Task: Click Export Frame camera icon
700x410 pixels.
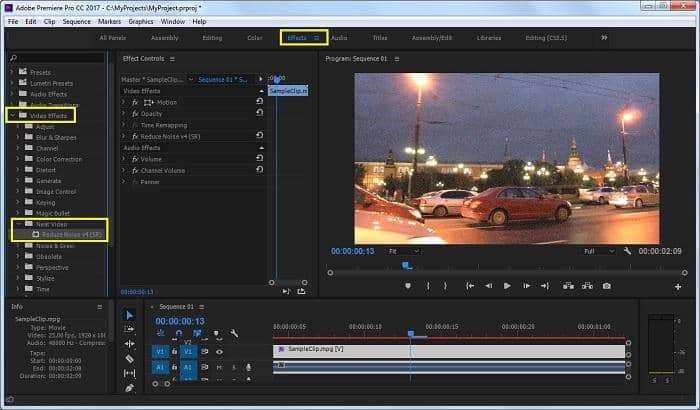Action: point(606,286)
